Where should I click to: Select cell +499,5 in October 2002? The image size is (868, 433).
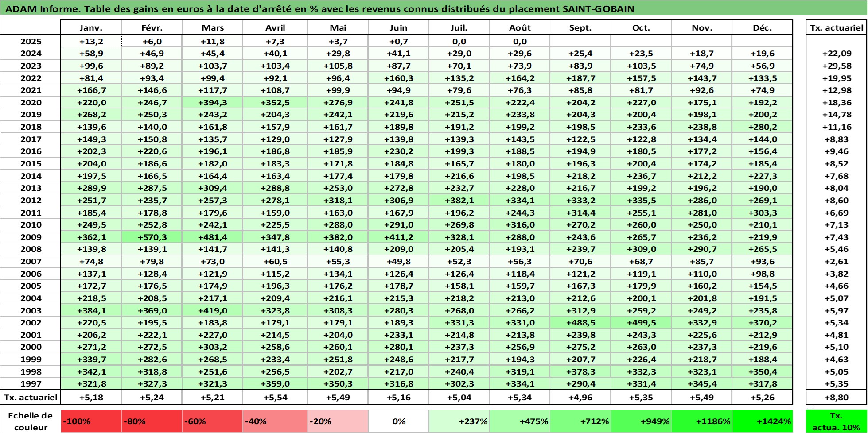641,323
